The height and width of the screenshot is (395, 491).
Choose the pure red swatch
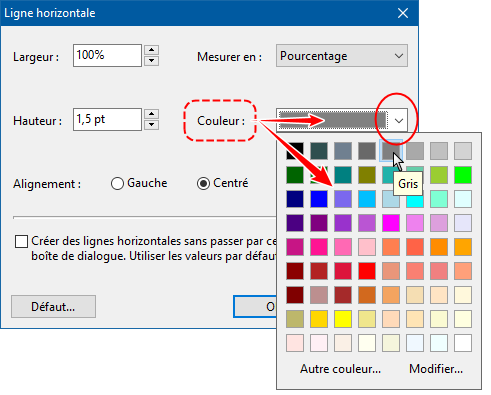[x=367, y=271]
